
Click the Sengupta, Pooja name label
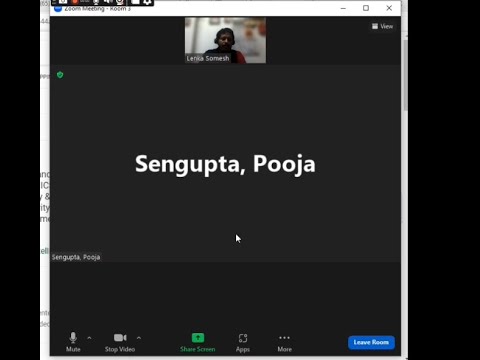click(x=76, y=257)
